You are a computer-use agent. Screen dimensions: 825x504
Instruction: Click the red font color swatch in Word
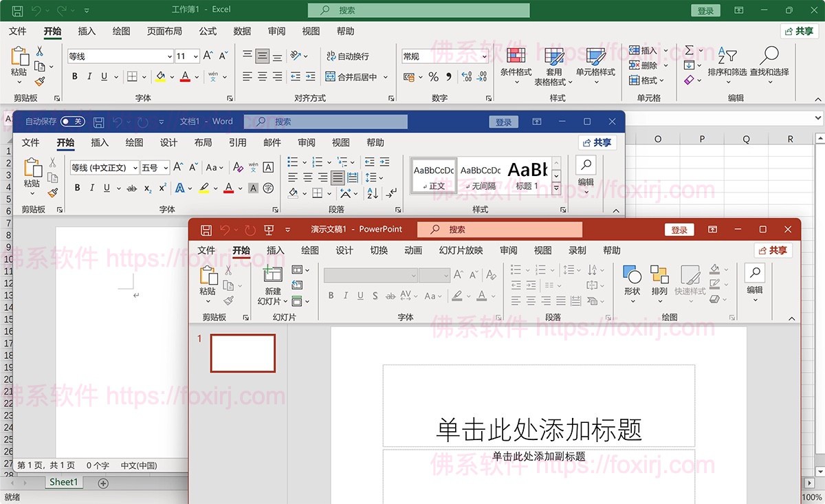[x=228, y=188]
